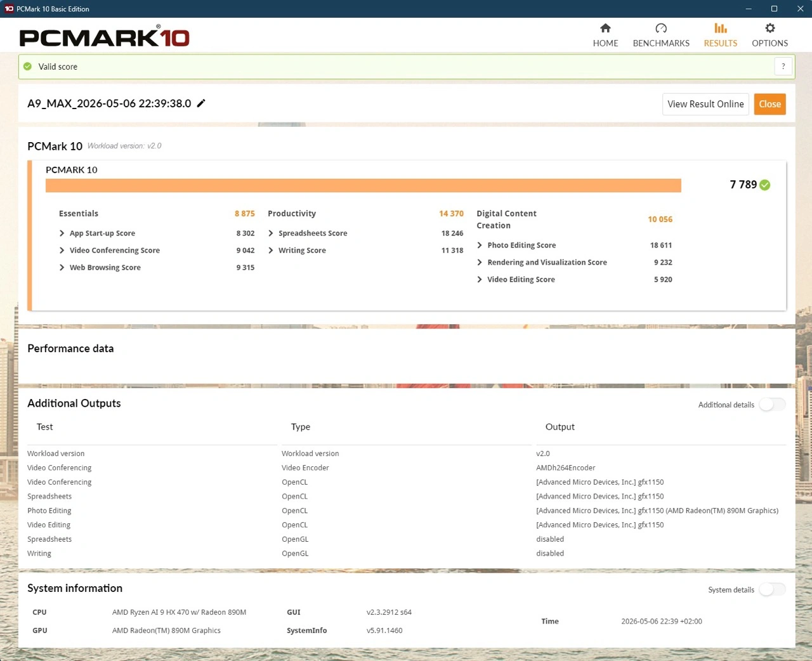Image resolution: width=812 pixels, height=661 pixels.
Task: Click the PCMark title bar app icon
Action: click(x=9, y=9)
